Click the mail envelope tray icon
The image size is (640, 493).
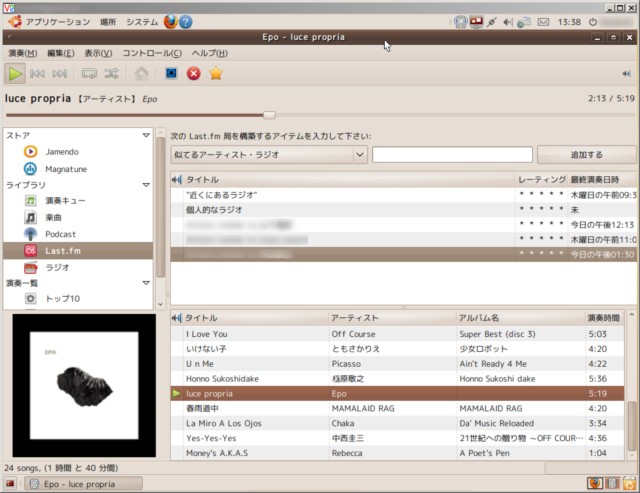point(543,22)
